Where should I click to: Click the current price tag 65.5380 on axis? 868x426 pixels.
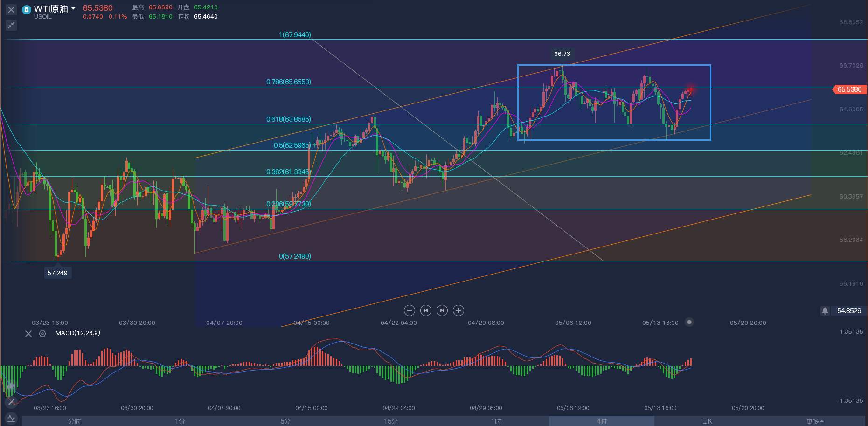[849, 89]
